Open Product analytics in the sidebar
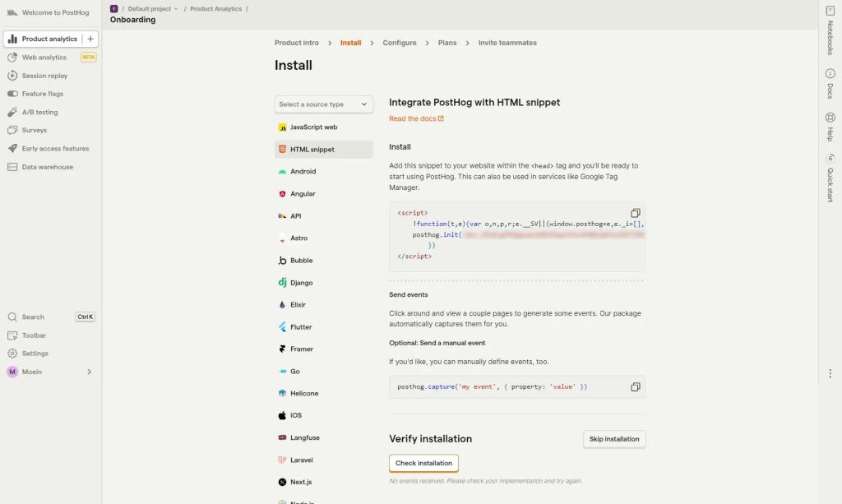 (x=43, y=39)
